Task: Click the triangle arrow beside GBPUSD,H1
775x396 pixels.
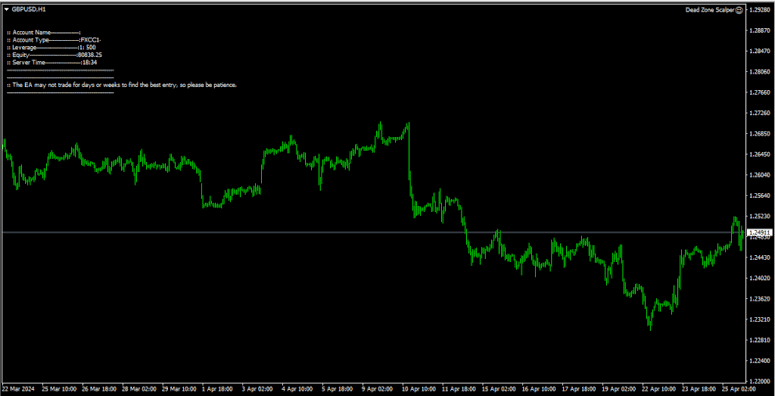Action: coord(6,9)
